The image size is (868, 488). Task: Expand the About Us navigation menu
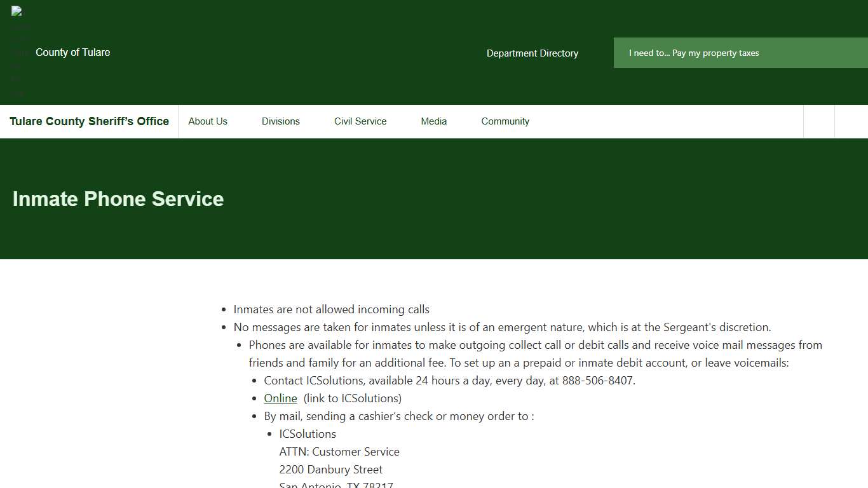coord(207,121)
